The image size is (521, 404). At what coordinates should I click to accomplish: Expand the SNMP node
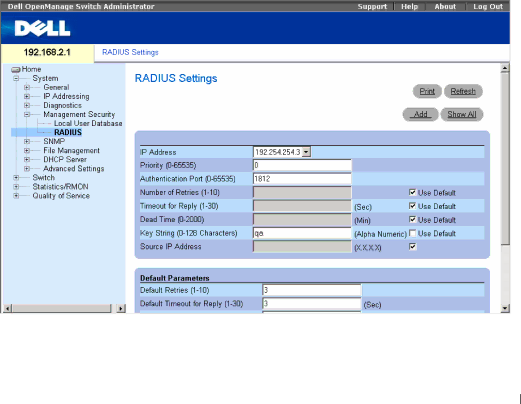coord(27,142)
